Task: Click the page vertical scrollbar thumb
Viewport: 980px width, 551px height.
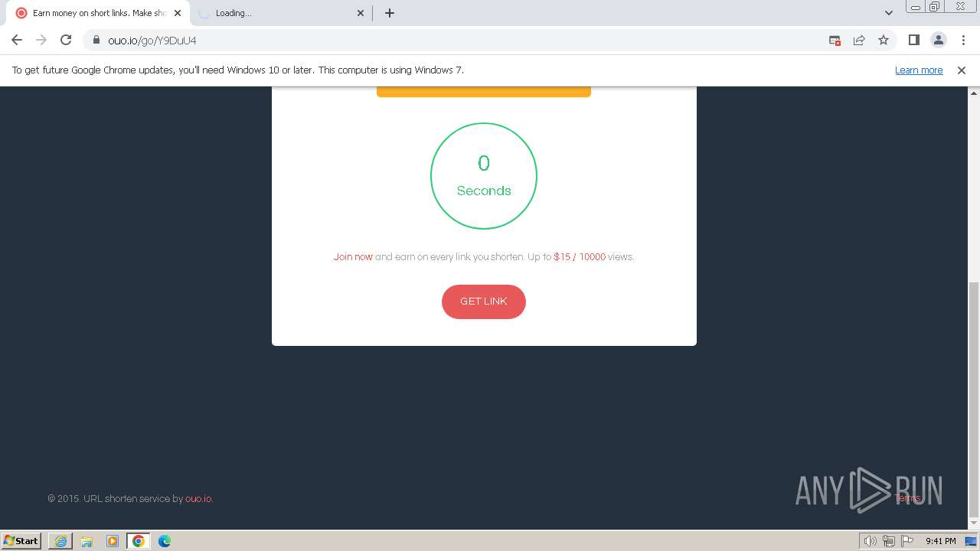Action: pyautogui.click(x=974, y=399)
